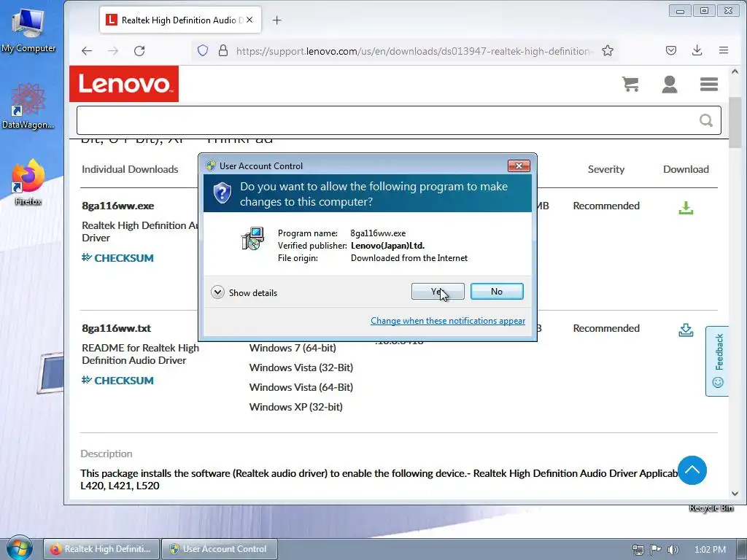Open Windows Start button
This screenshot has width=747, height=560.
tap(19, 548)
